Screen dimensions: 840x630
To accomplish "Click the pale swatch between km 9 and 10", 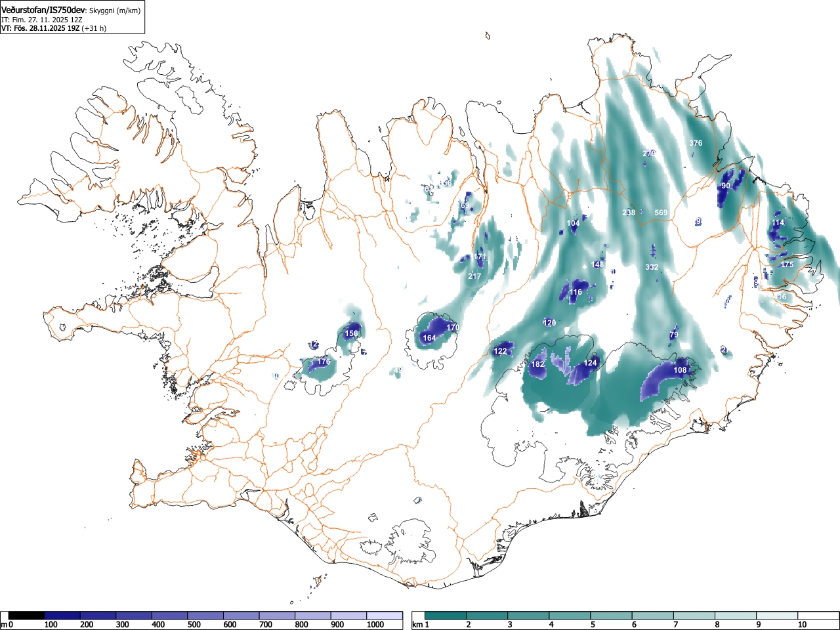I will (777, 616).
